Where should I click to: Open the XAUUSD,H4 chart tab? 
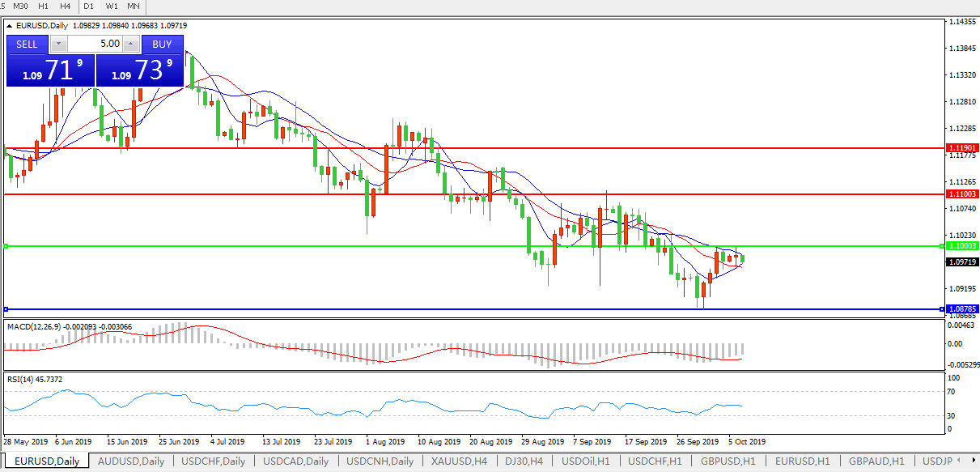[458, 461]
